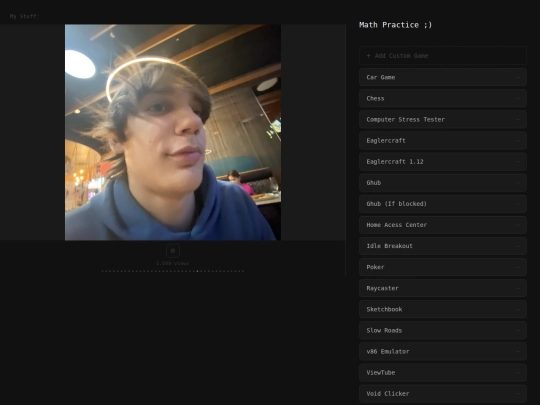Screen dimensions: 540x405
Task: Select Ghub (If blocked)
Action: pyautogui.click(x=443, y=204)
